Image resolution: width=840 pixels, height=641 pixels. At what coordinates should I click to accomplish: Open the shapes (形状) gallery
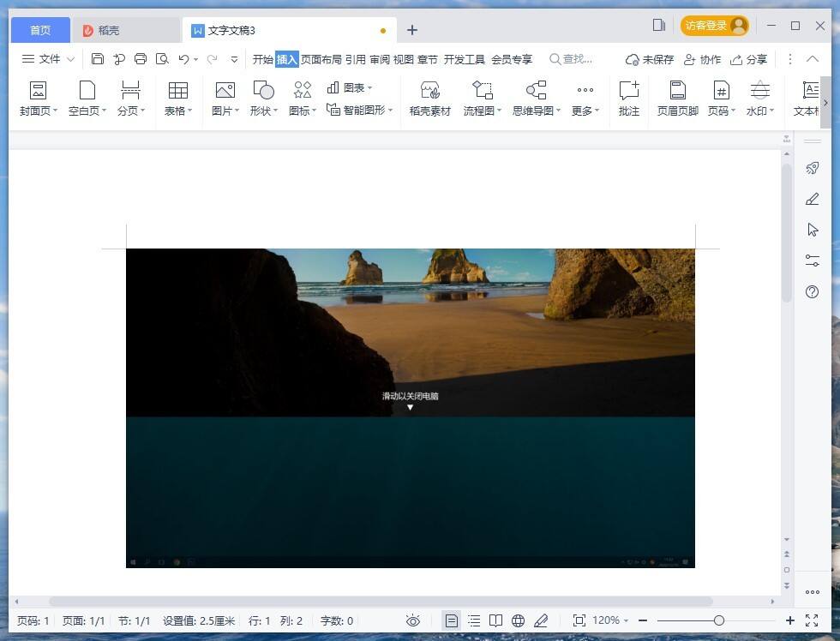pyautogui.click(x=264, y=99)
